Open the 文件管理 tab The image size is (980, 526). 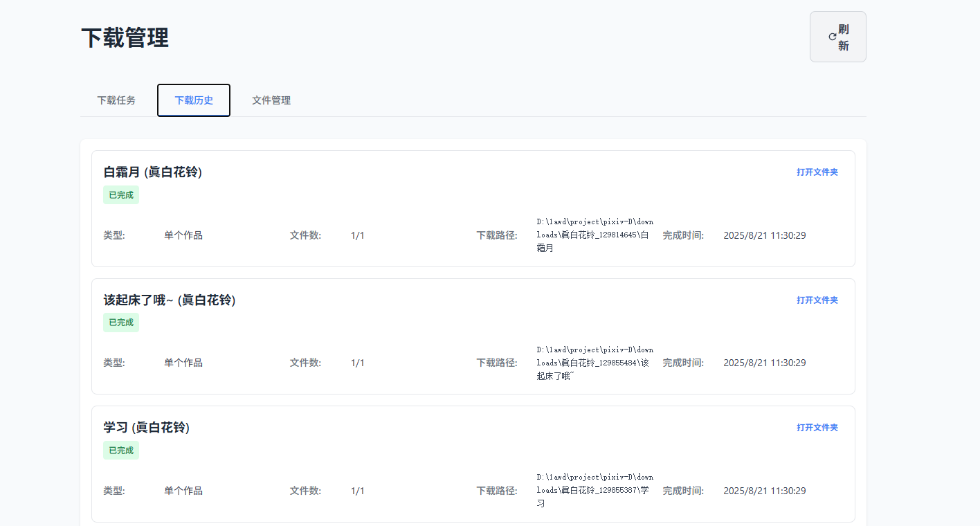271,100
